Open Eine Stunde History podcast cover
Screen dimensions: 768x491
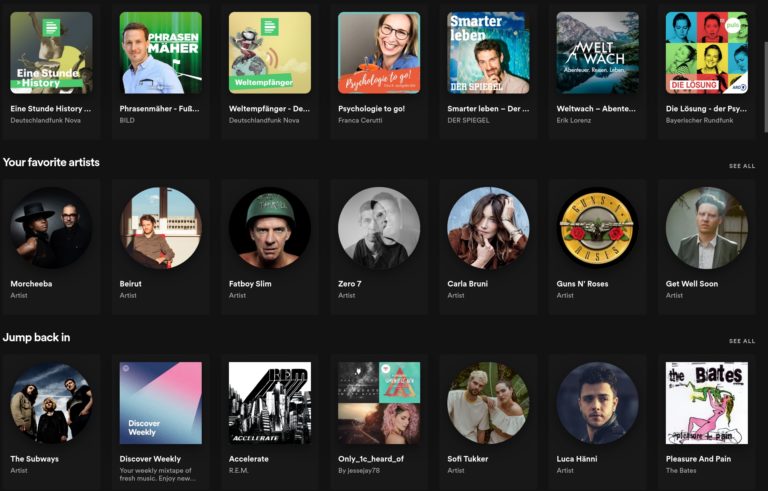pos(51,52)
